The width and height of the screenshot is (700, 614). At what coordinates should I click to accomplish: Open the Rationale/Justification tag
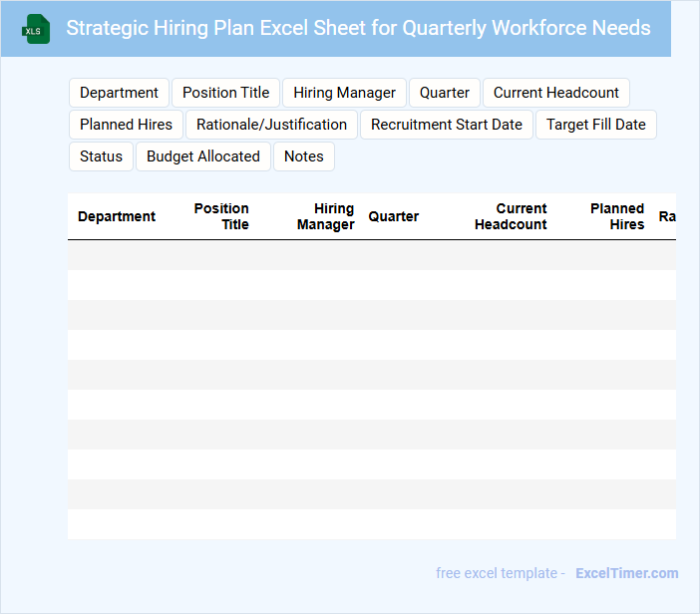click(x=271, y=125)
